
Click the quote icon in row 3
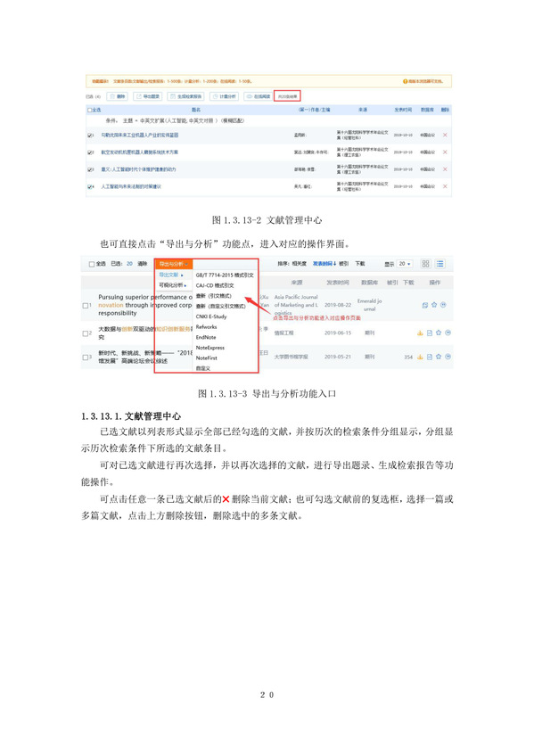point(448,357)
